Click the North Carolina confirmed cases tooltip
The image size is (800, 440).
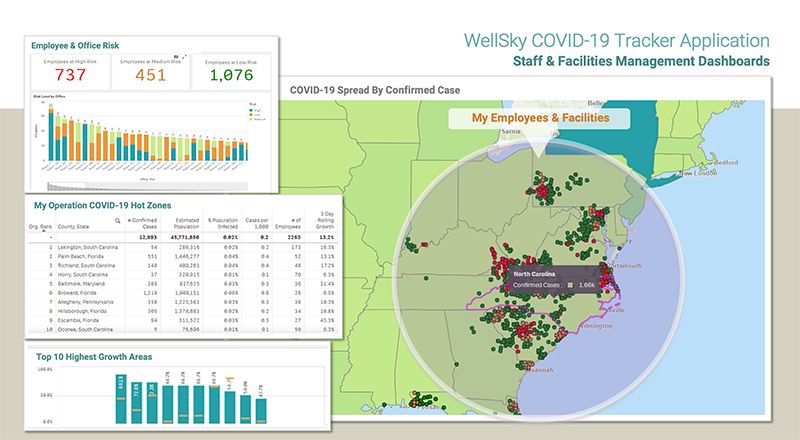pos(554,279)
